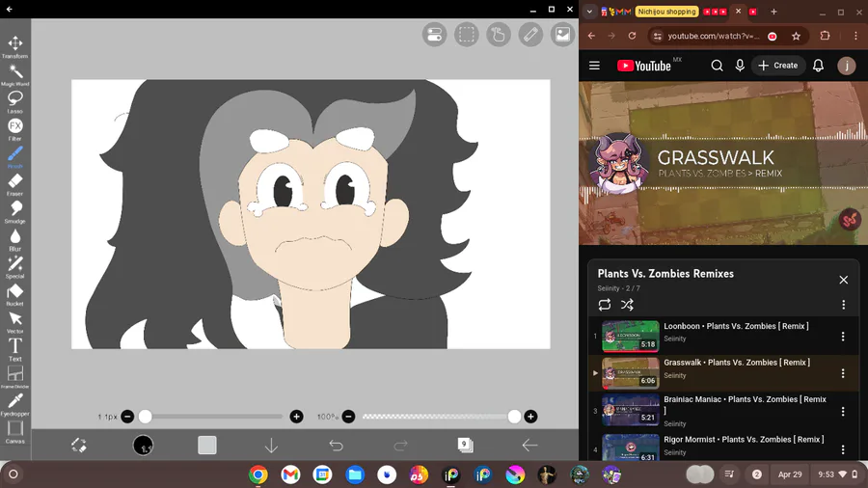This screenshot has width=868, height=488.
Task: Select the Special tool
Action: [x=14, y=267]
